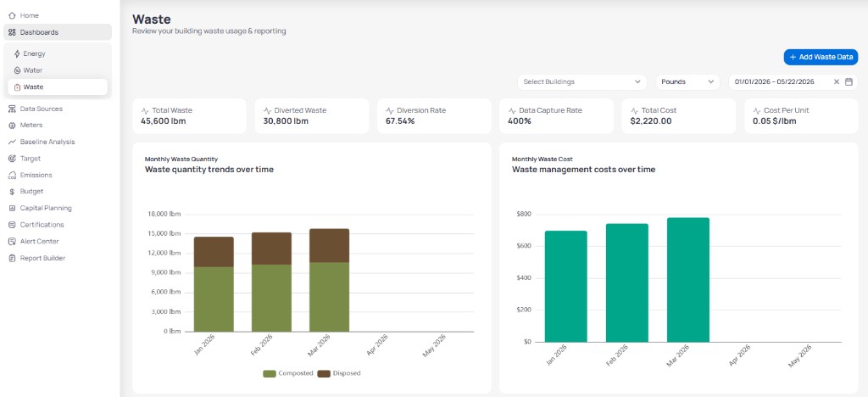This screenshot has height=397, width=868.
Task: Switch to the Energy dashboard
Action: coord(58,53)
